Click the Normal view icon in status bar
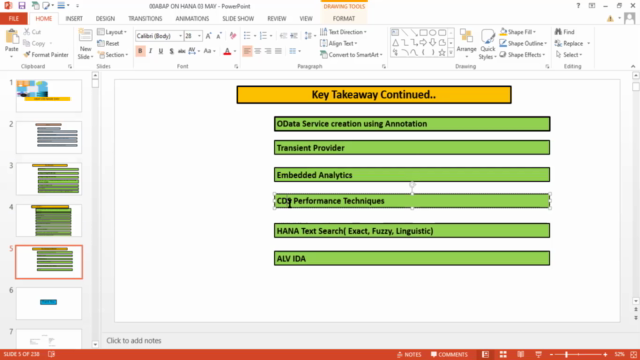This screenshot has height=360, width=640. 485,354
